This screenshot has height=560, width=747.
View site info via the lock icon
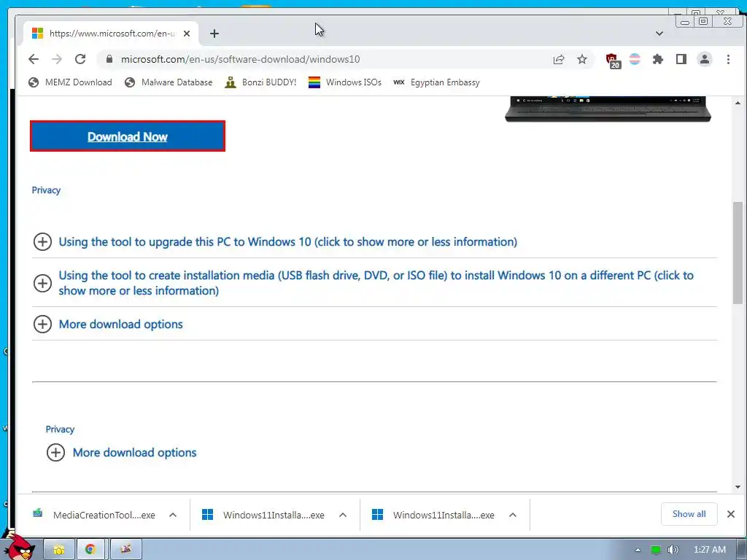(109, 59)
